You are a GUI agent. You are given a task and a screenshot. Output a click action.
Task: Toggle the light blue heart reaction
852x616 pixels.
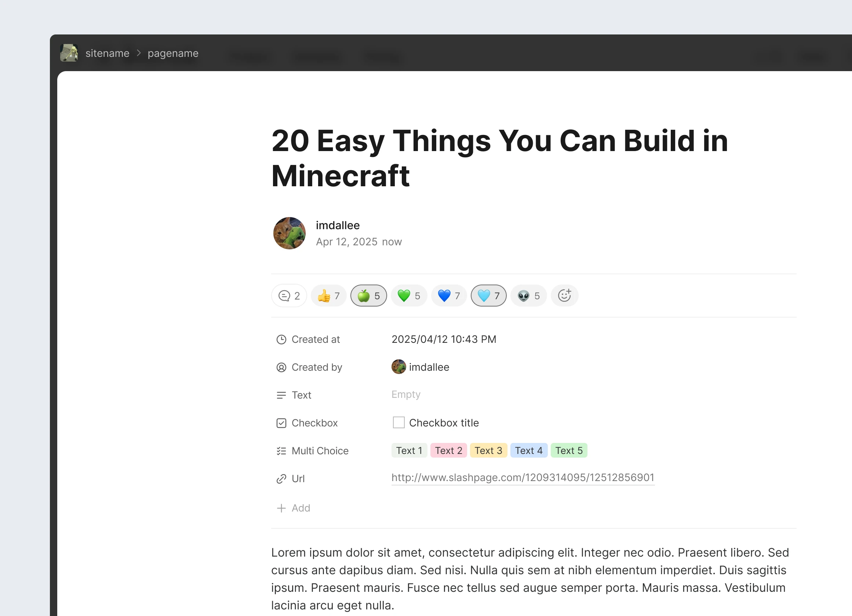[488, 296]
